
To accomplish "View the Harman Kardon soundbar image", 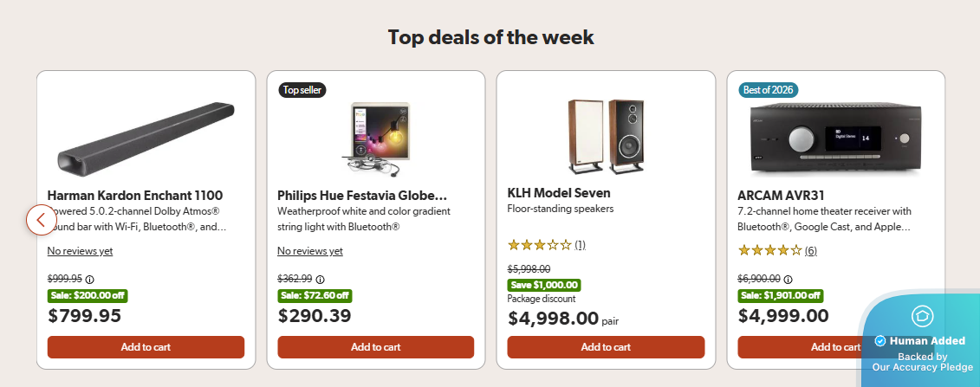I will coord(146,137).
